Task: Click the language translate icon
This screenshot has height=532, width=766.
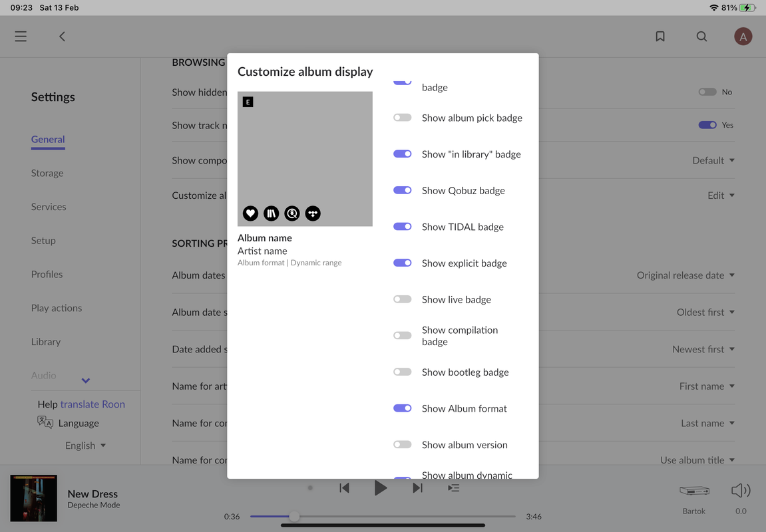Action: coord(45,422)
